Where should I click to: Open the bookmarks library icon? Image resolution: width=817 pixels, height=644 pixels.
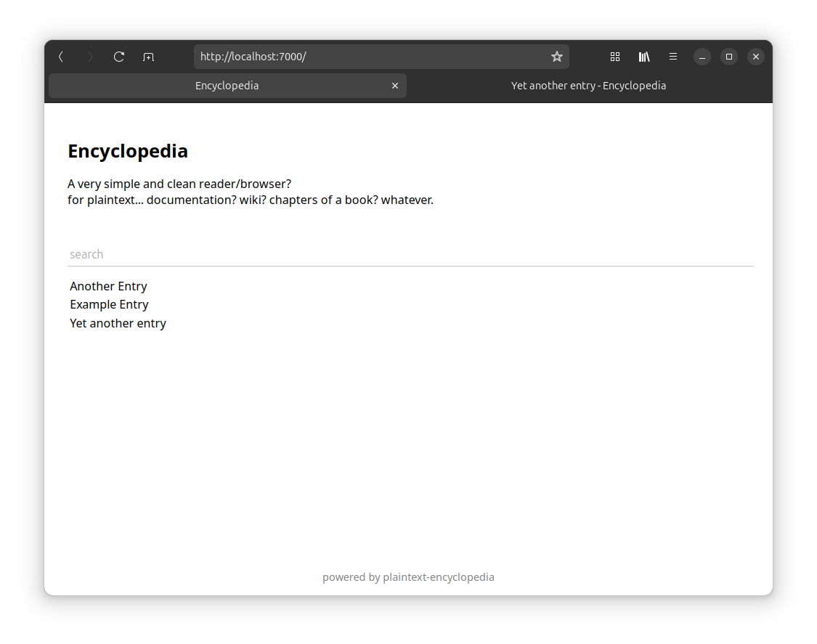644,57
